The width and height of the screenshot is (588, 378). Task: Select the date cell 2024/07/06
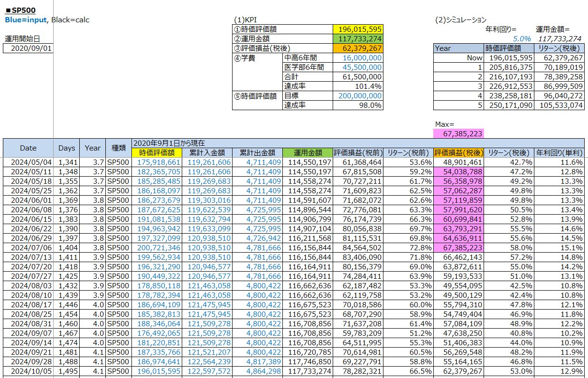pos(28,247)
